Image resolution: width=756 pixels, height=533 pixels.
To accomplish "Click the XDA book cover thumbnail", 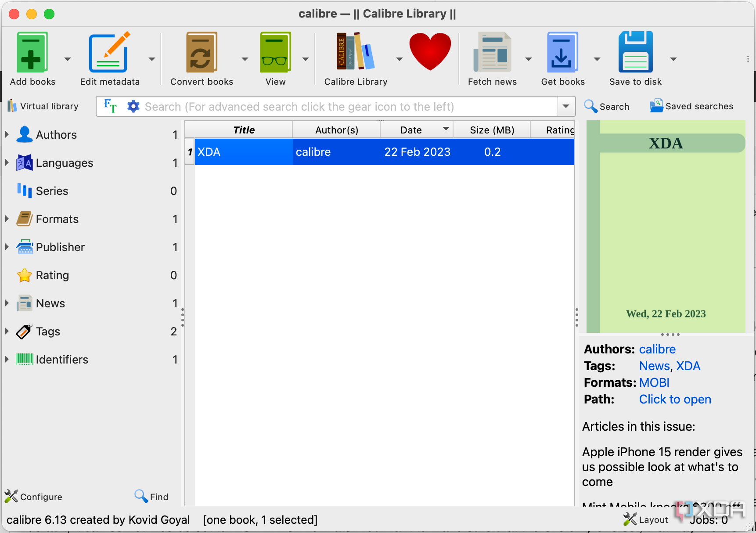I will pos(666,227).
